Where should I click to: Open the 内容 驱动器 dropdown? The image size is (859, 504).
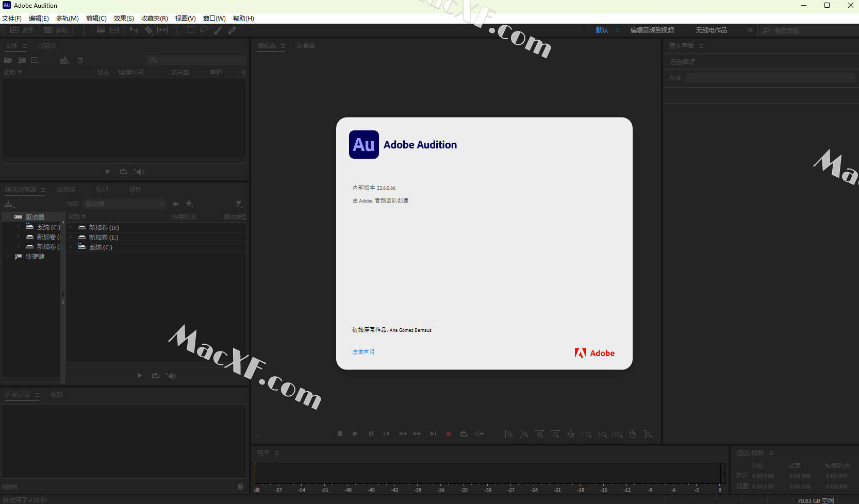pos(125,204)
